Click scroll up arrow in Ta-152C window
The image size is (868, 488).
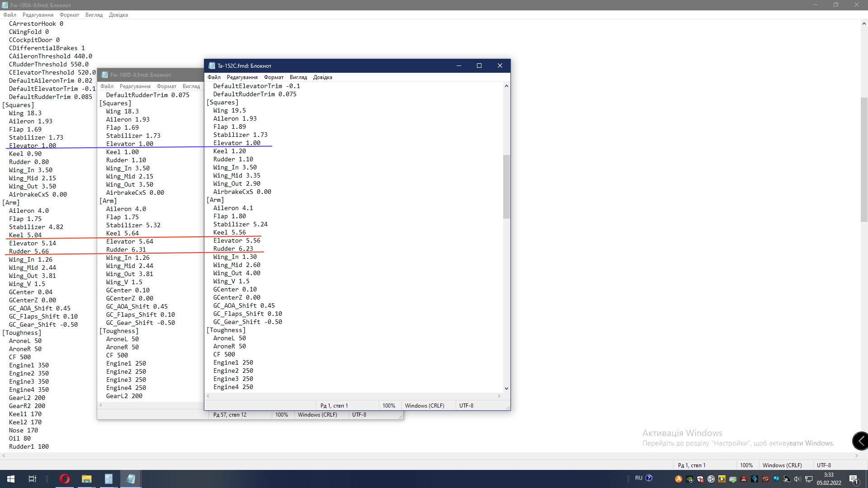[x=506, y=86]
